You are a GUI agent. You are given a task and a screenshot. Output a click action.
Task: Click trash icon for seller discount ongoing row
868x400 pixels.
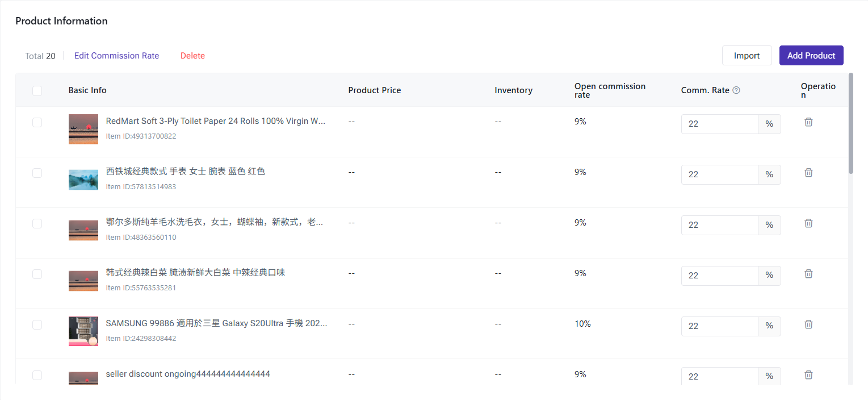coord(808,375)
